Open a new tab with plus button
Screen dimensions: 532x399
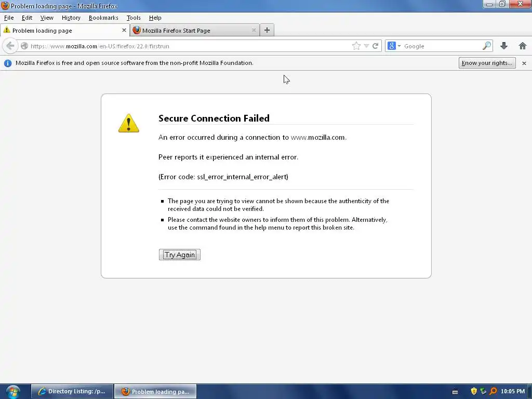267,30
